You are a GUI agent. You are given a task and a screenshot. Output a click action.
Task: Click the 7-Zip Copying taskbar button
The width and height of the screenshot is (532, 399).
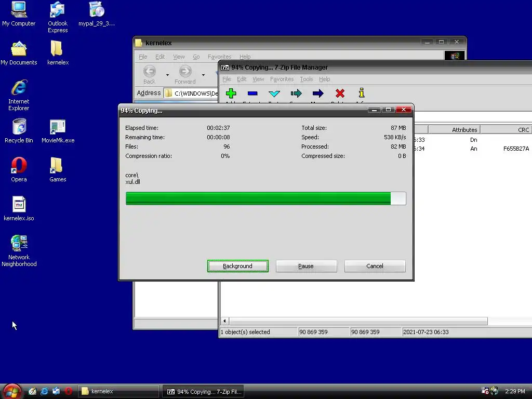coord(204,392)
